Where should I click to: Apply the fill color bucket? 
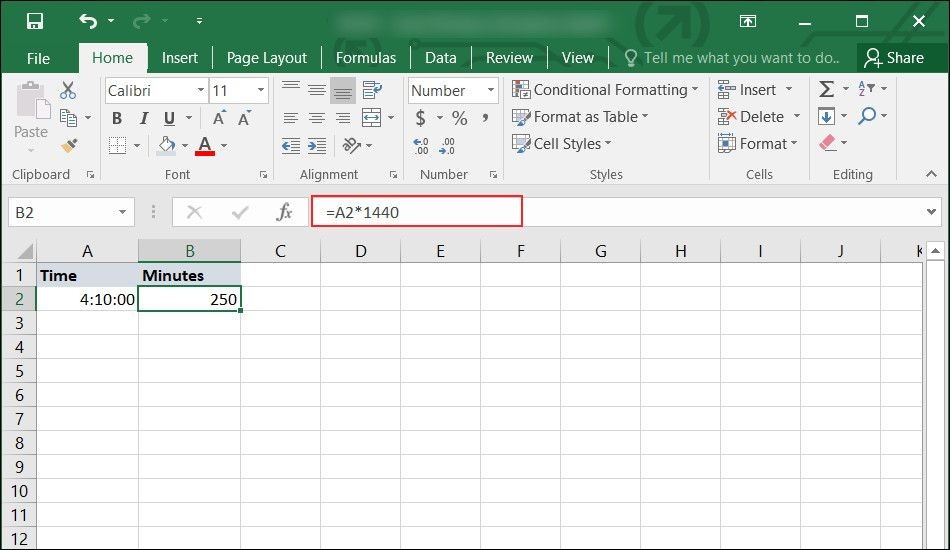167,145
